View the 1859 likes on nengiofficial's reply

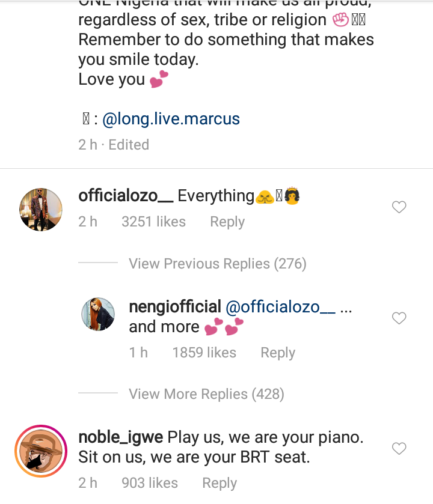pyautogui.click(x=204, y=353)
